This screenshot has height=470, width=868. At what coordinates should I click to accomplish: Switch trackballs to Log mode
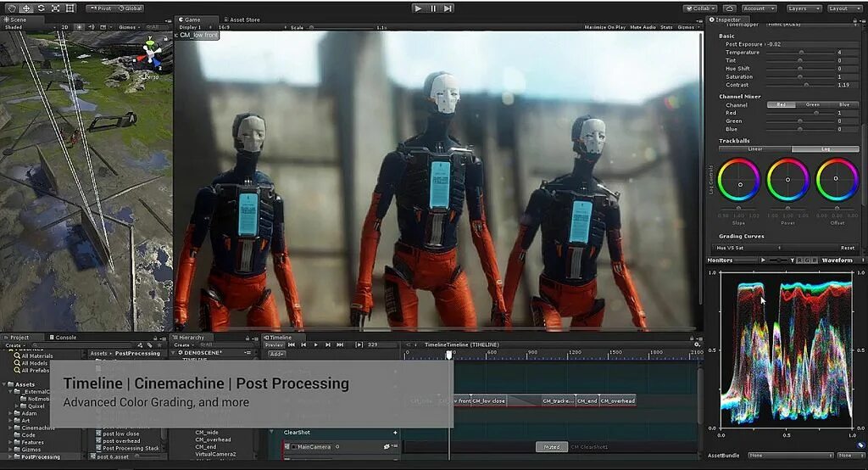click(826, 149)
